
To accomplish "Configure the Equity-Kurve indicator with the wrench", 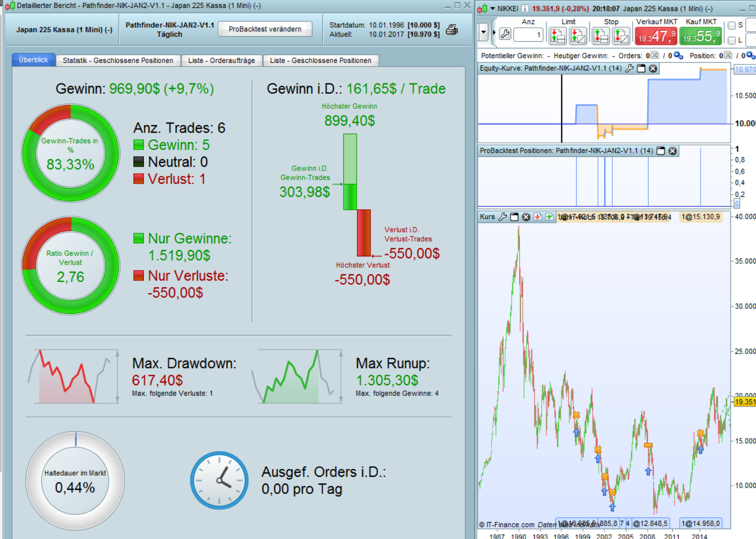I will tap(629, 69).
